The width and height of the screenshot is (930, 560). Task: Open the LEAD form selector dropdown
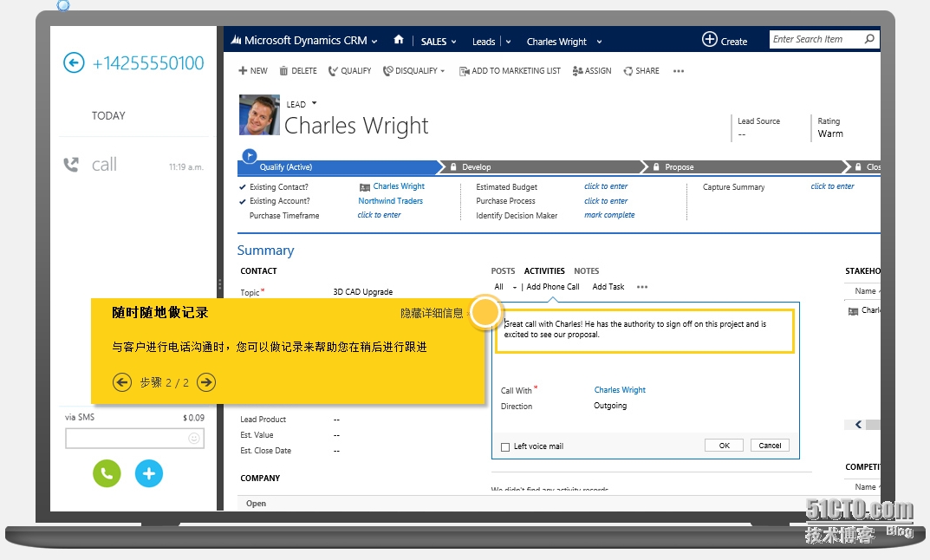[315, 103]
